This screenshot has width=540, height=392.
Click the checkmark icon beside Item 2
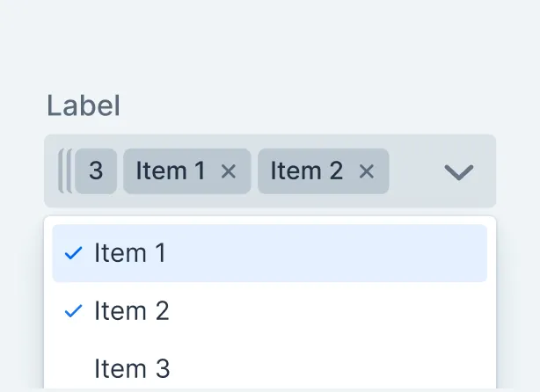click(x=74, y=310)
